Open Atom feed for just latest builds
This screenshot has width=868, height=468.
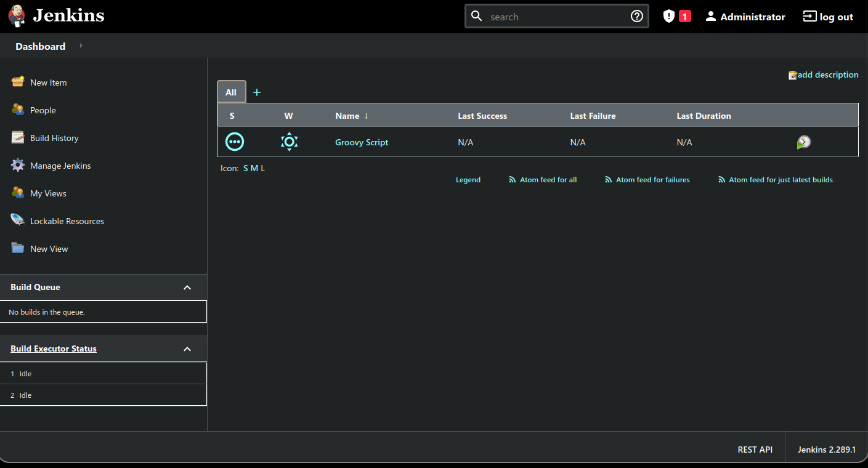click(x=781, y=180)
